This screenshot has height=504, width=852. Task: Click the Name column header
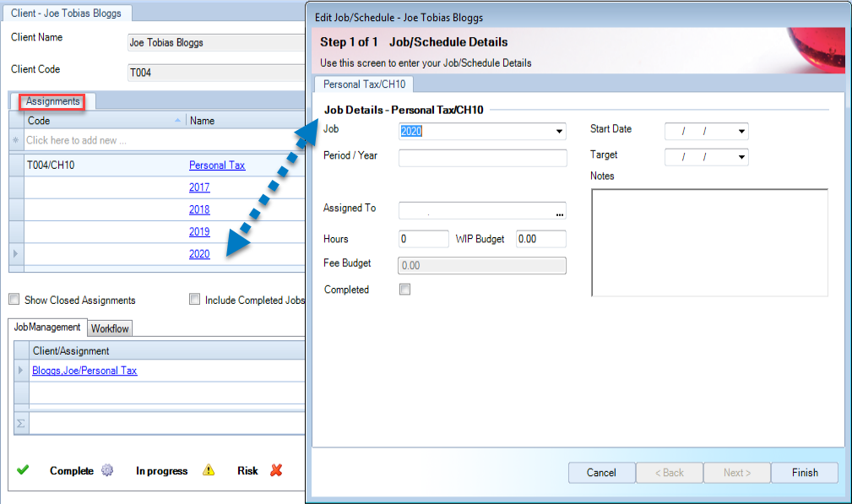click(246, 121)
